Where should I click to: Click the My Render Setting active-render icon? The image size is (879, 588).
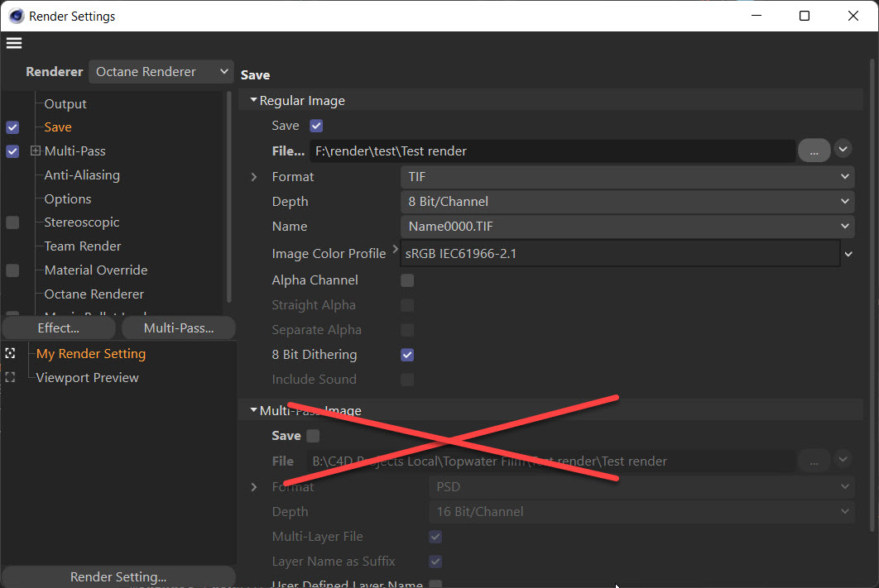[x=10, y=353]
